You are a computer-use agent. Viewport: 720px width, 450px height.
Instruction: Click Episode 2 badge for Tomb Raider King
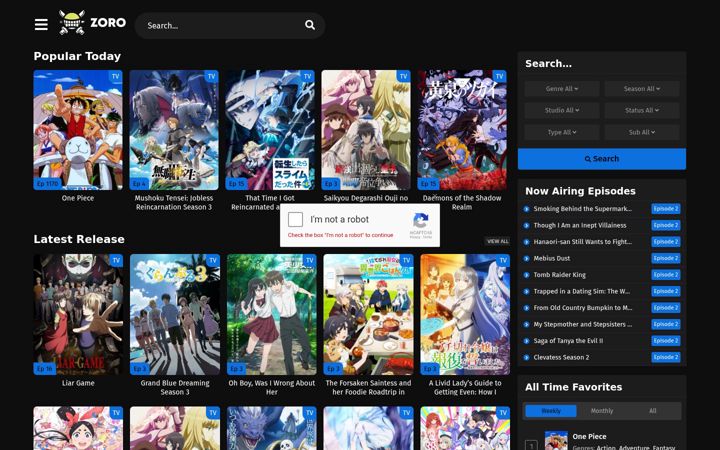(666, 275)
